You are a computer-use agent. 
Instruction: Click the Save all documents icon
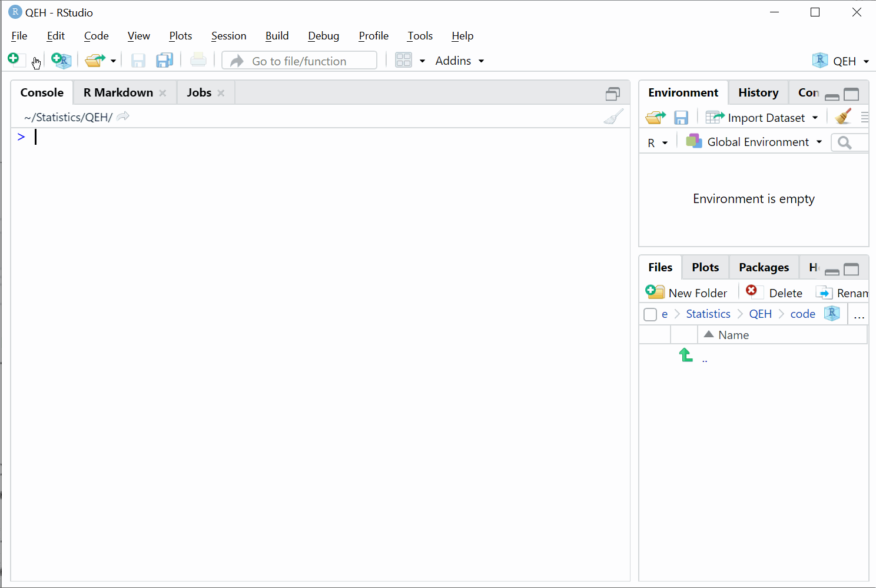(x=164, y=60)
